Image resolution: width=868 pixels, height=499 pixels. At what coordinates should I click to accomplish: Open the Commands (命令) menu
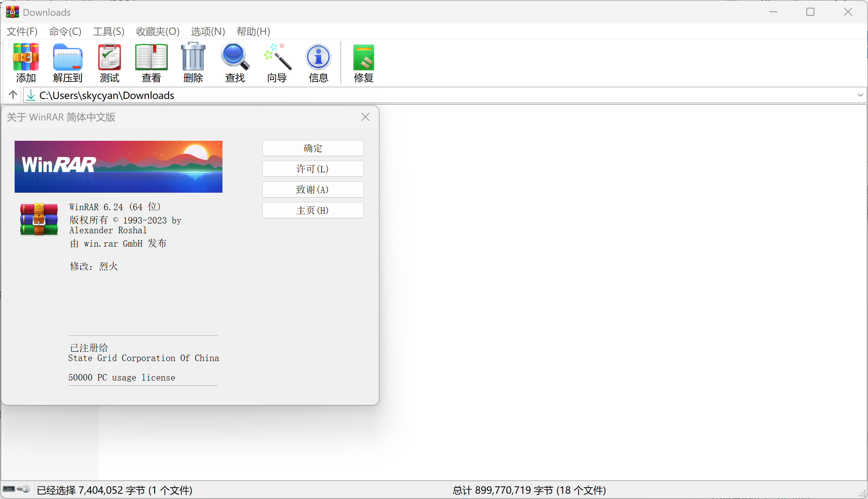coord(65,31)
